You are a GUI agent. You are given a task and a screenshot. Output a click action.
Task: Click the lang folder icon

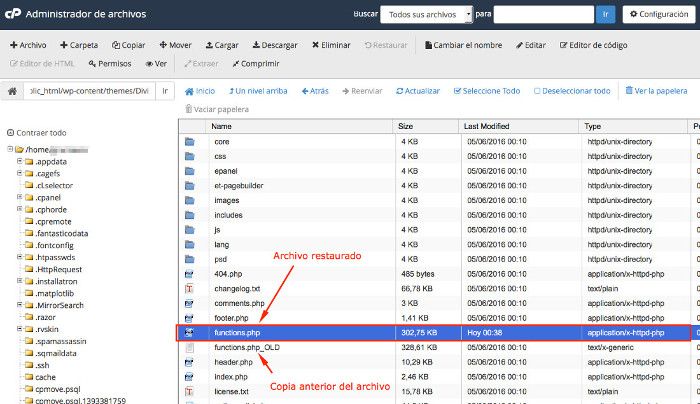(190, 245)
